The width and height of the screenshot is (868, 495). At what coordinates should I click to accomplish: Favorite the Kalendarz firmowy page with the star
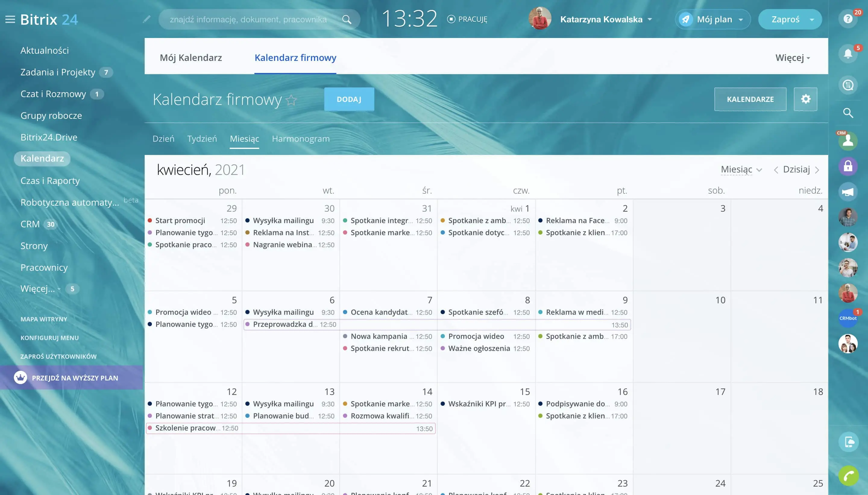coord(291,100)
